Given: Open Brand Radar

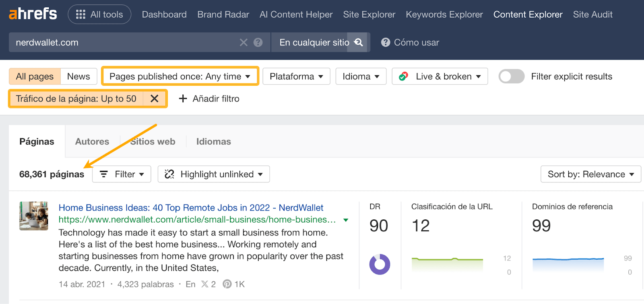Looking at the screenshot, I should point(223,14).
